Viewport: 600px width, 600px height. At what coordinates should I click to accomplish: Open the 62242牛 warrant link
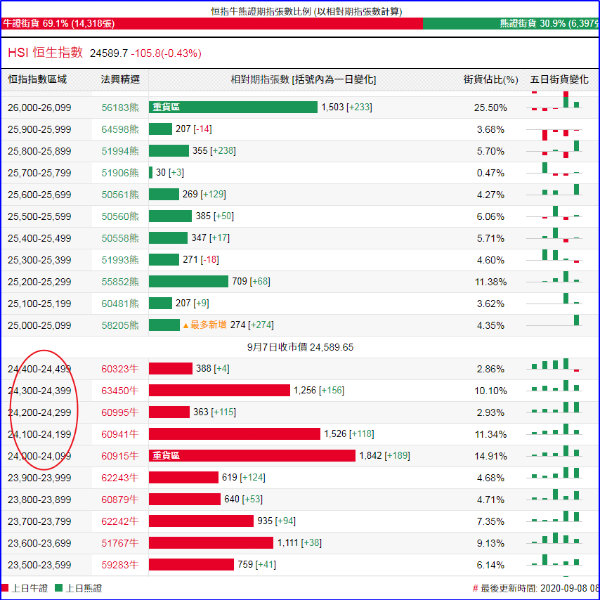119,521
